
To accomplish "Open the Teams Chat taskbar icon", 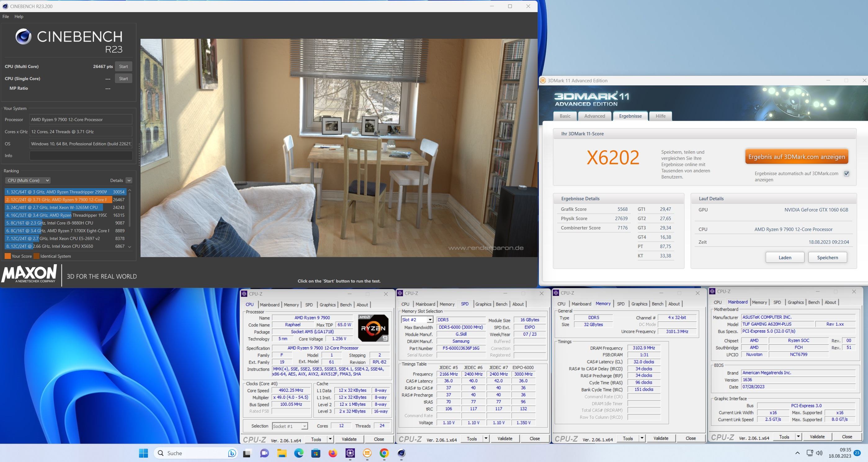I will 265,453.
